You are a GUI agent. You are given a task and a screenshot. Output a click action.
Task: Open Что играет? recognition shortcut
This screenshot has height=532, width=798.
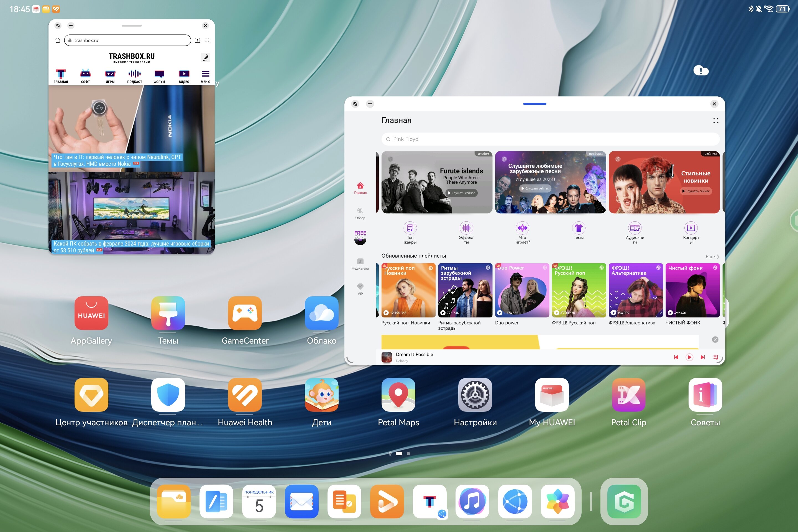click(x=523, y=232)
